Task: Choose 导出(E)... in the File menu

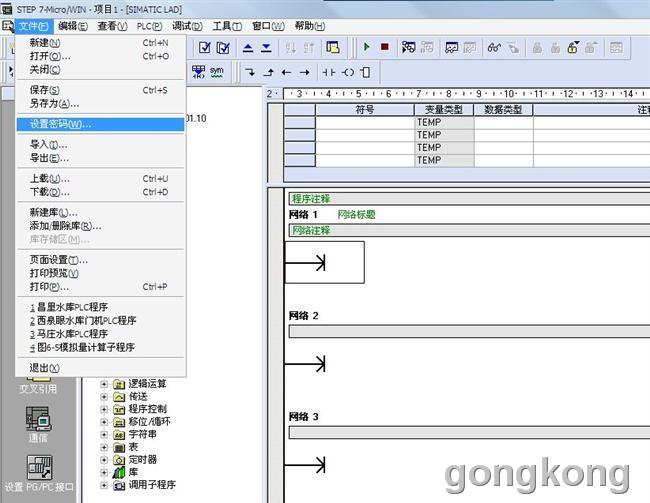Action: click(100, 158)
